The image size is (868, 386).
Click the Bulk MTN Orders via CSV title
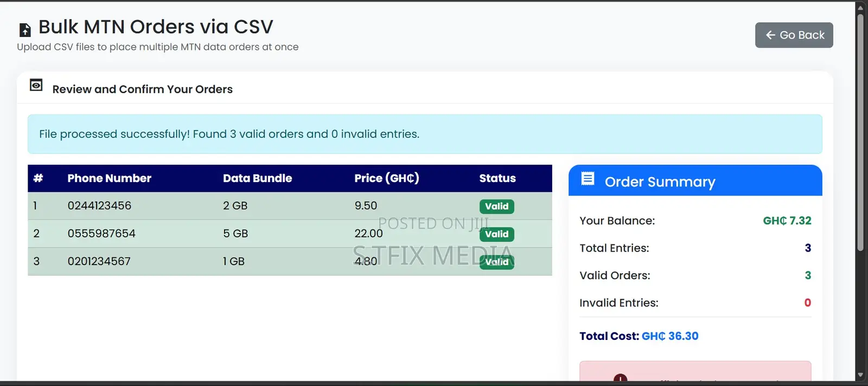tap(156, 27)
